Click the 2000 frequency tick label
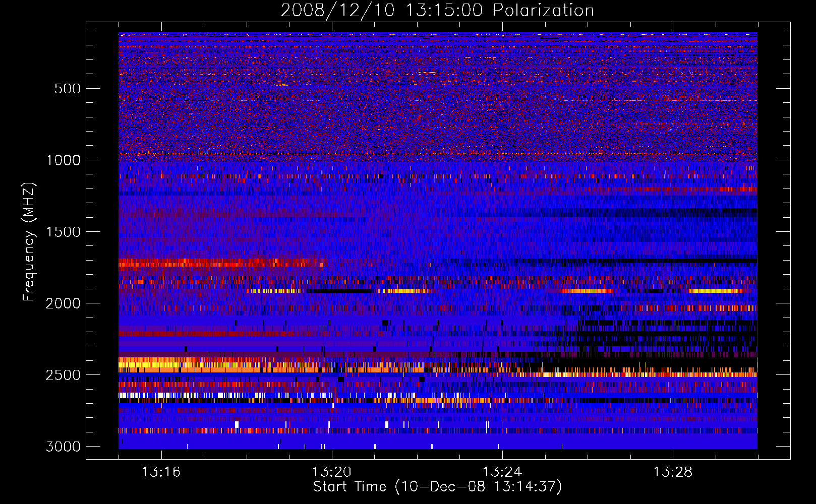Viewport: 816px width, 504px height. click(x=63, y=303)
